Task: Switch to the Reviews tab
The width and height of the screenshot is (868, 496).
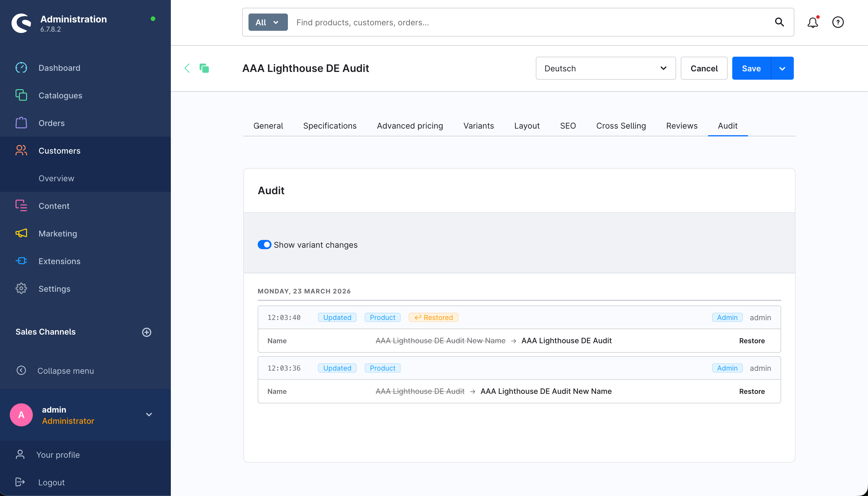Action: pos(682,126)
